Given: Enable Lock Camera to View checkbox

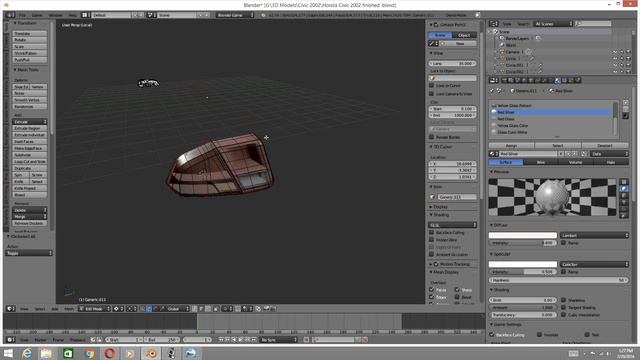Looking at the screenshot, I should (x=431, y=94).
